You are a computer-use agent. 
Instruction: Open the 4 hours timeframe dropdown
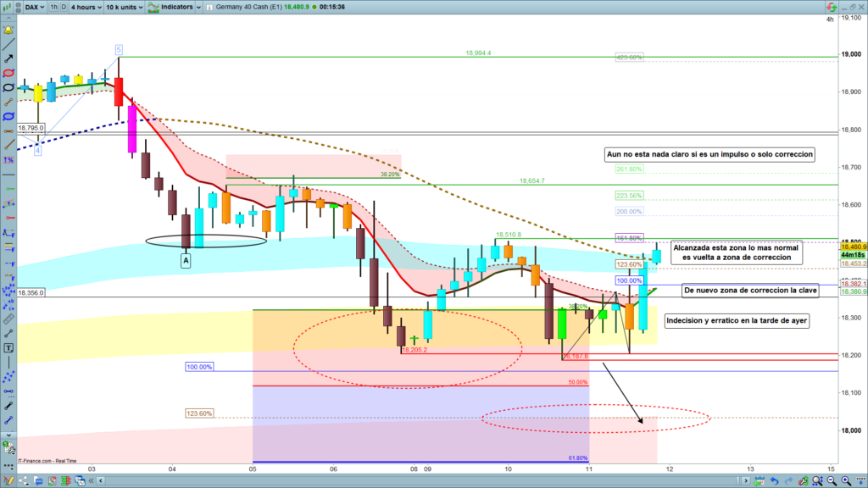(85, 7)
